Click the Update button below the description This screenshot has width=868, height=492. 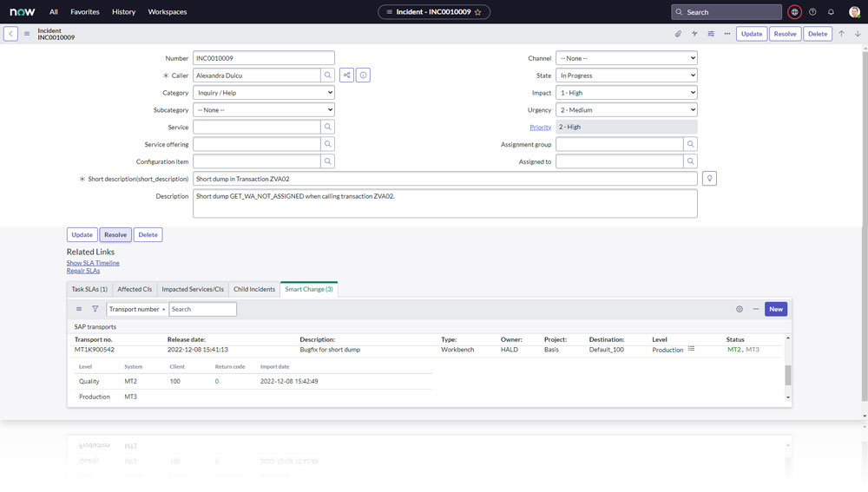coord(82,234)
